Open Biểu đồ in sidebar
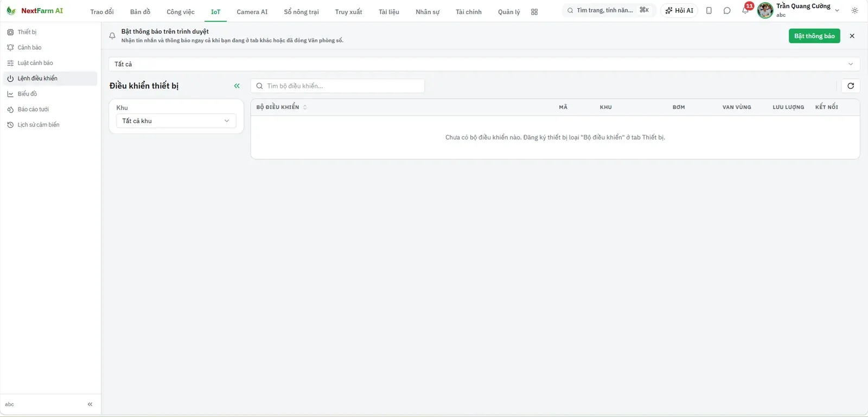868x417 pixels. 50,94
